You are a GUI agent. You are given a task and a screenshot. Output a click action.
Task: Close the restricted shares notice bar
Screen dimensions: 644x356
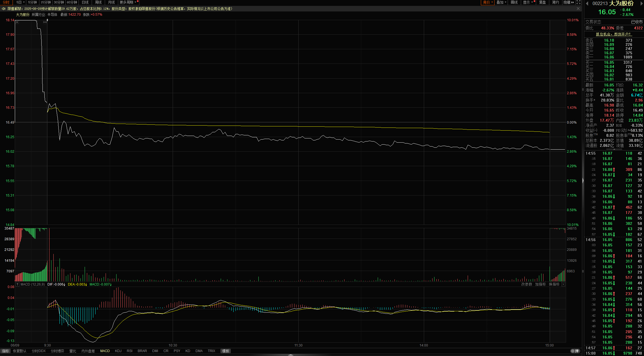pyautogui.click(x=578, y=9)
